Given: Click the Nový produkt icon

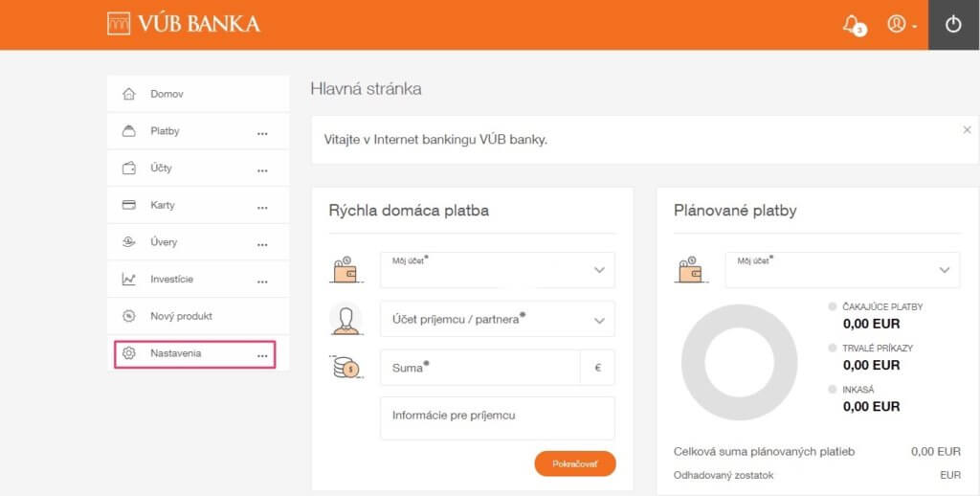Looking at the screenshot, I should [129, 316].
